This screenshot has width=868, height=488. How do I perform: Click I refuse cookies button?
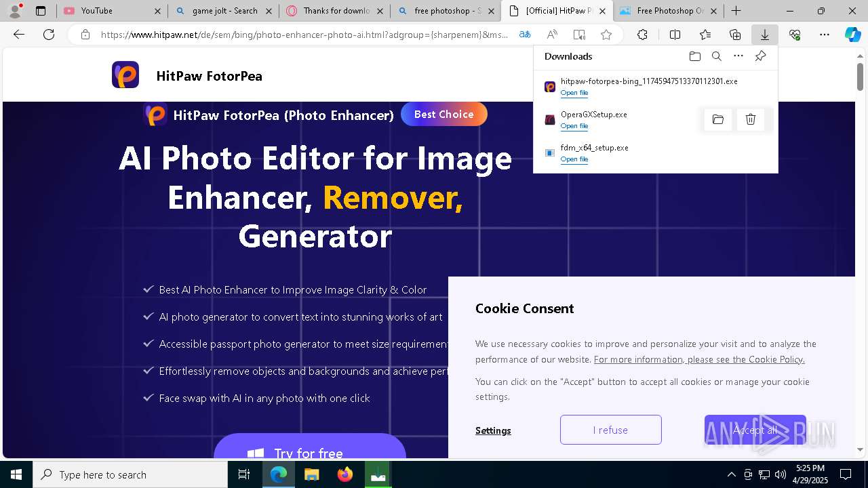tap(610, 430)
